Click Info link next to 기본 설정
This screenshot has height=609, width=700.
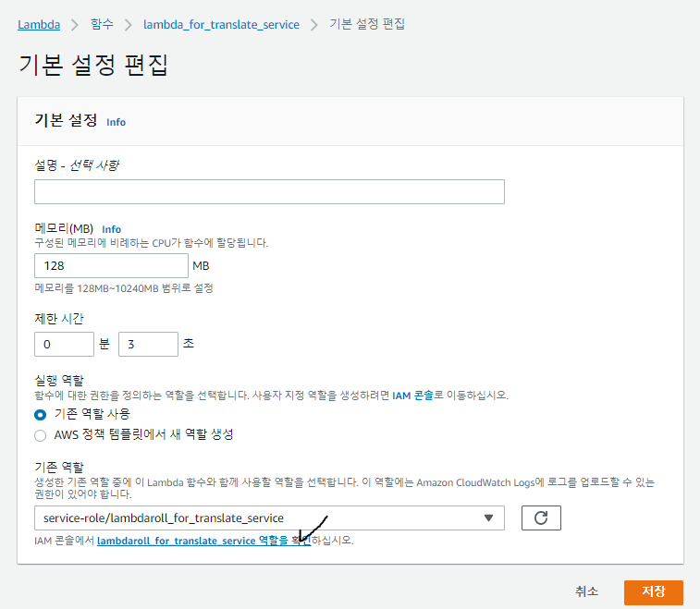click(x=117, y=122)
